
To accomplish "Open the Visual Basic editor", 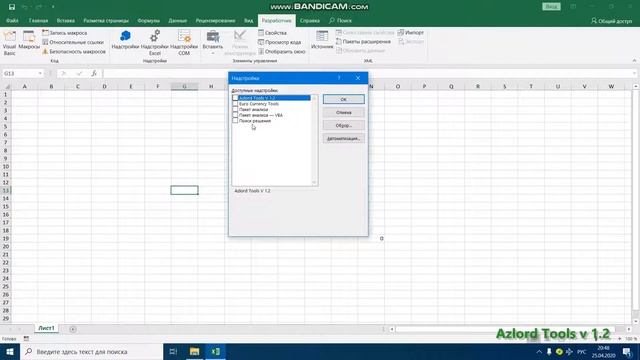I will [x=9, y=42].
